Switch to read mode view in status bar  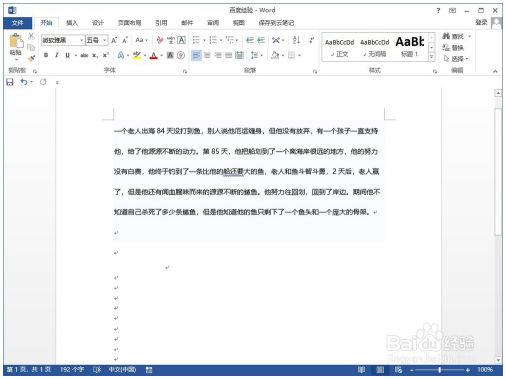point(361,370)
